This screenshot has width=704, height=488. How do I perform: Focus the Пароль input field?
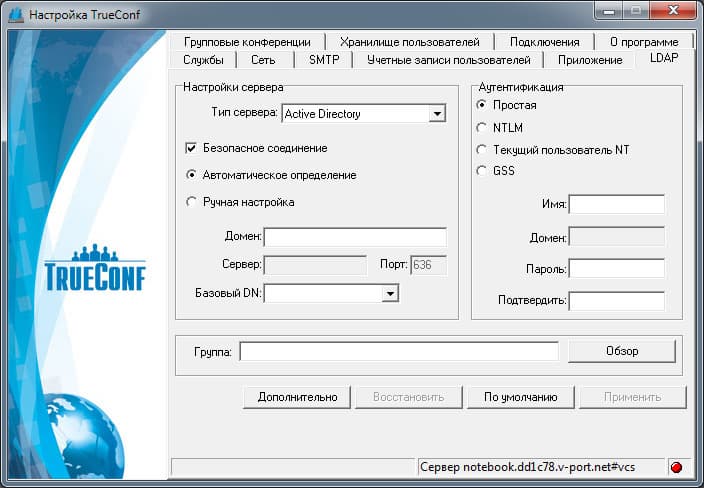pyautogui.click(x=616, y=268)
